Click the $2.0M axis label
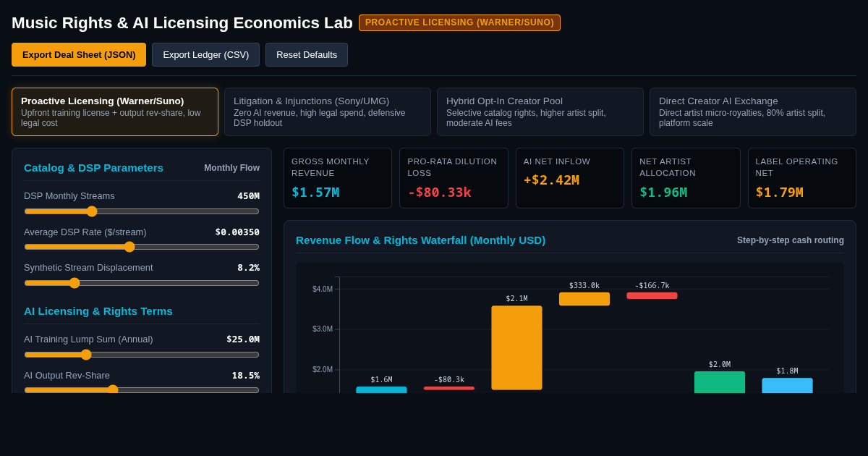Viewport: 868px width, 456px height. coord(323,370)
